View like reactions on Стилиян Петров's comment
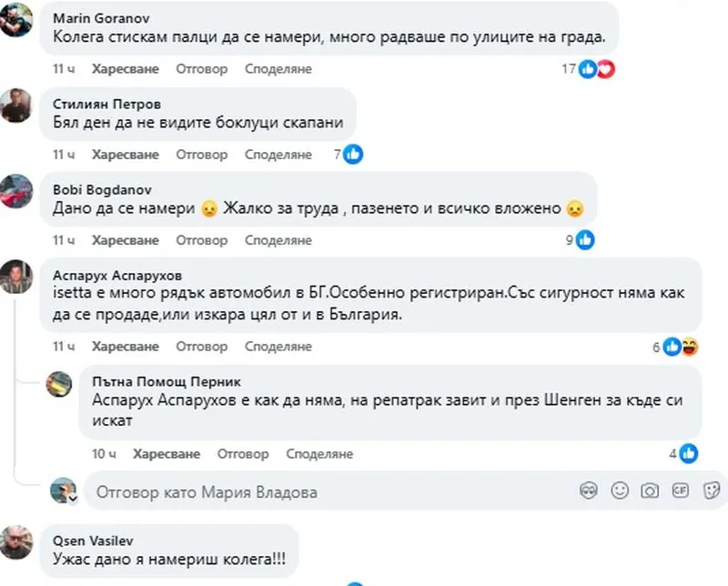The width and height of the screenshot is (728, 586). 352,155
